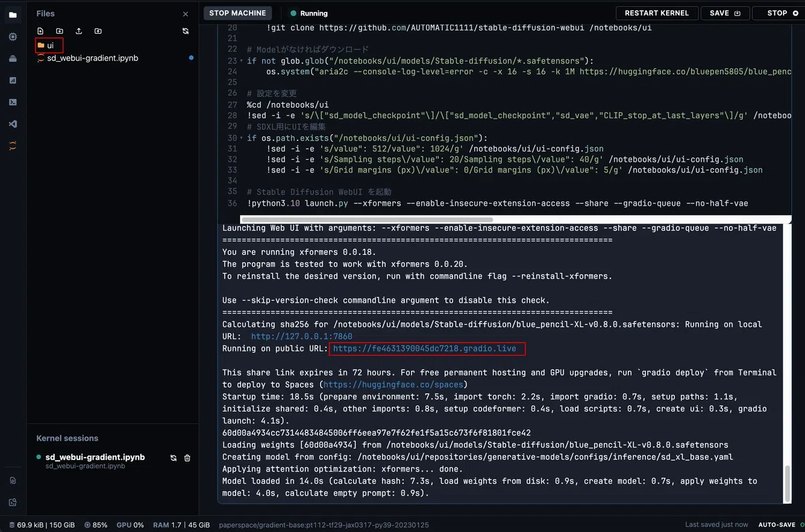The image size is (805, 532).
Task: Click the CPU usage status icon
Action: [88, 525]
